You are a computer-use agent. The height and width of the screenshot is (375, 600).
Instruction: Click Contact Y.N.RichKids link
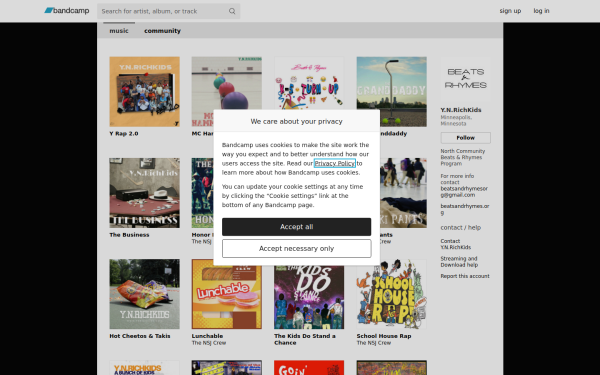pyautogui.click(x=456, y=244)
